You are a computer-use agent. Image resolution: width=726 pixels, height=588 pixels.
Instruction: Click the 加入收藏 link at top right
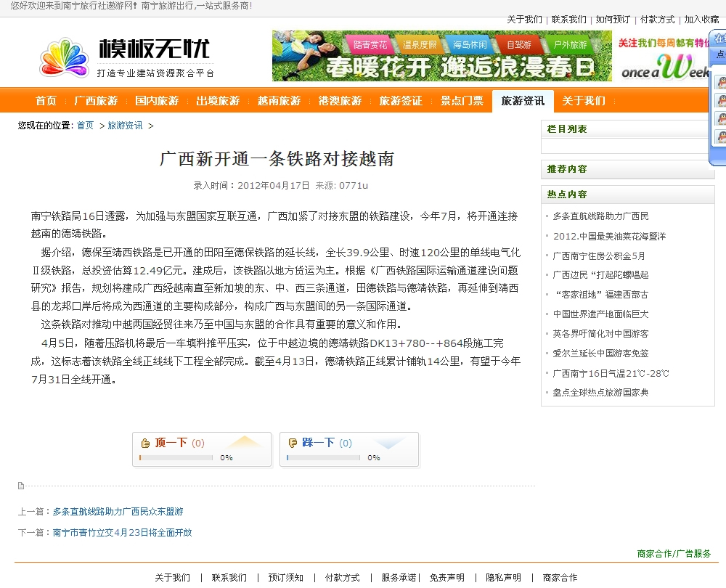tap(701, 20)
